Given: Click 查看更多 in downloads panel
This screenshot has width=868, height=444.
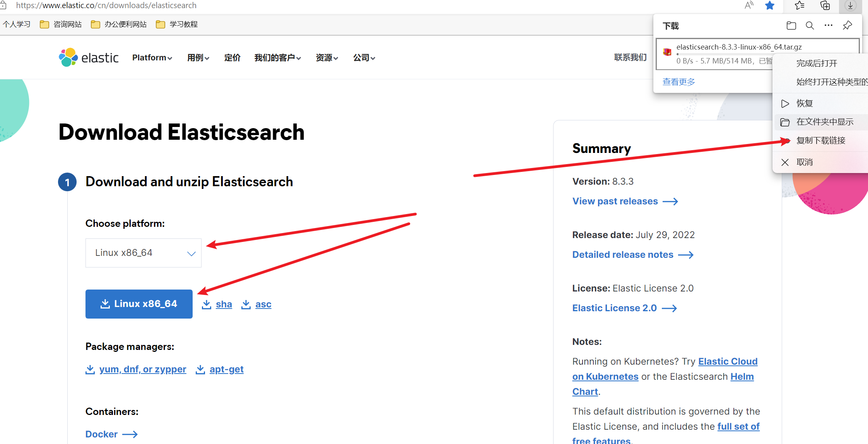Looking at the screenshot, I should click(x=679, y=82).
